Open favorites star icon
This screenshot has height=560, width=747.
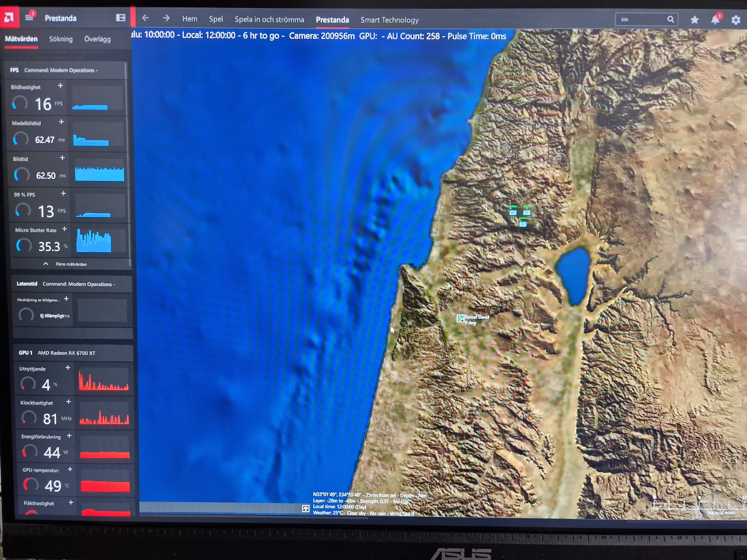point(694,20)
